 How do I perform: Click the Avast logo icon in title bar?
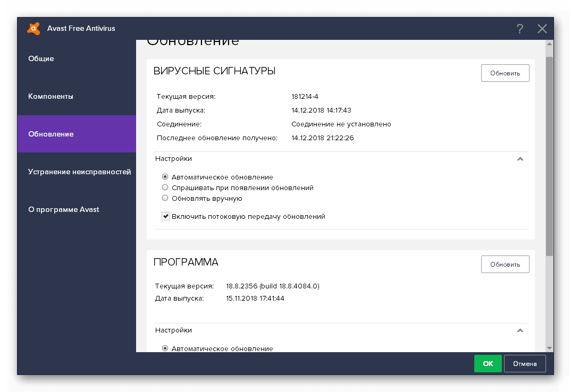pyautogui.click(x=33, y=28)
